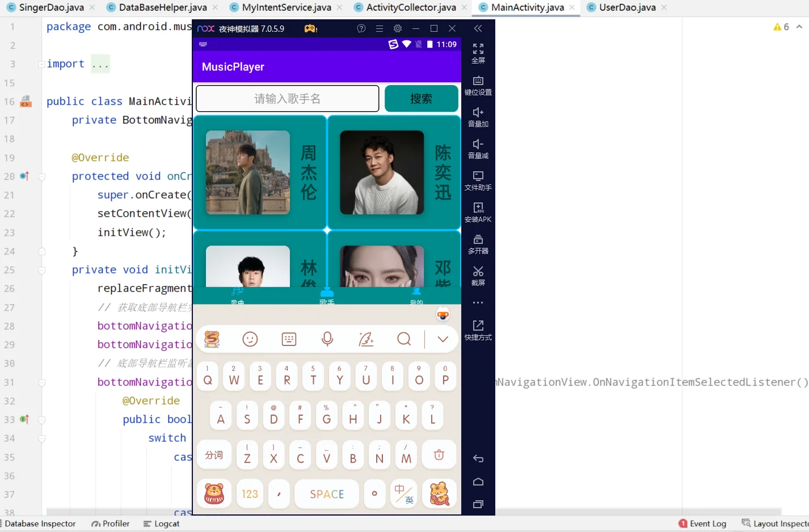Toggle the 中/英 language key
The width and height of the screenshot is (809, 532).
(404, 494)
